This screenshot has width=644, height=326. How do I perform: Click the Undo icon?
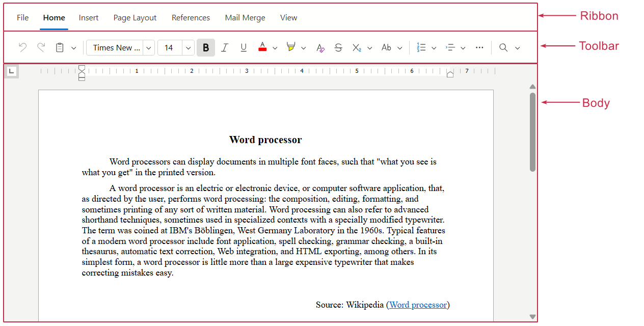click(x=22, y=47)
